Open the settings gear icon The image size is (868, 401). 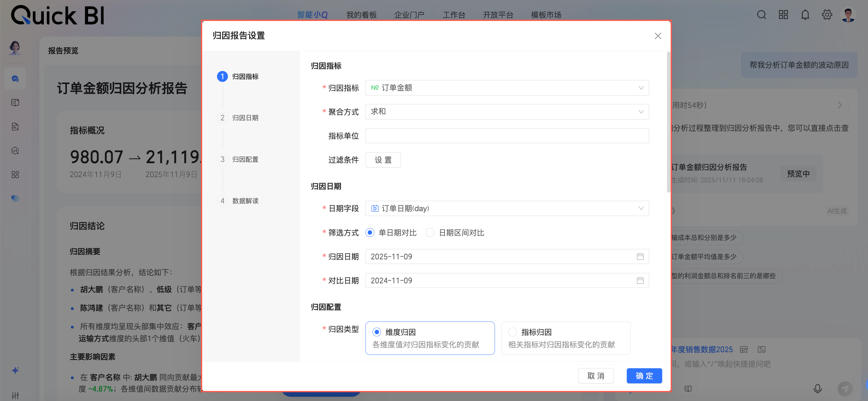click(826, 15)
